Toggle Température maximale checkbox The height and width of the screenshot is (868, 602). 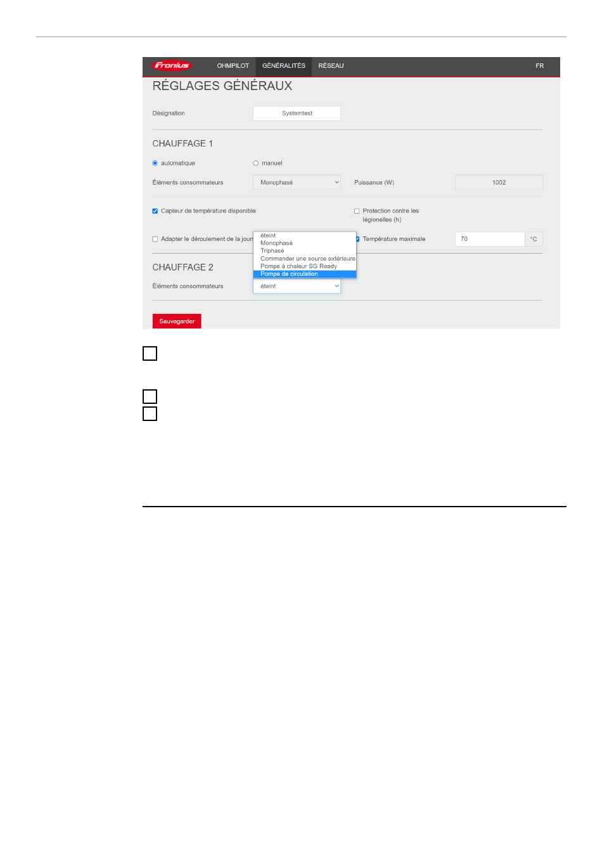point(357,239)
